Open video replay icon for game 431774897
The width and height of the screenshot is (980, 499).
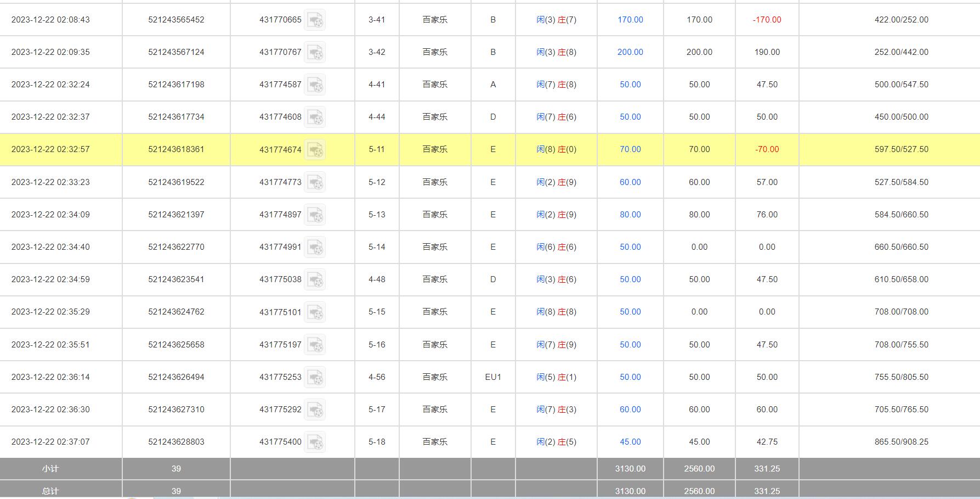pos(315,215)
